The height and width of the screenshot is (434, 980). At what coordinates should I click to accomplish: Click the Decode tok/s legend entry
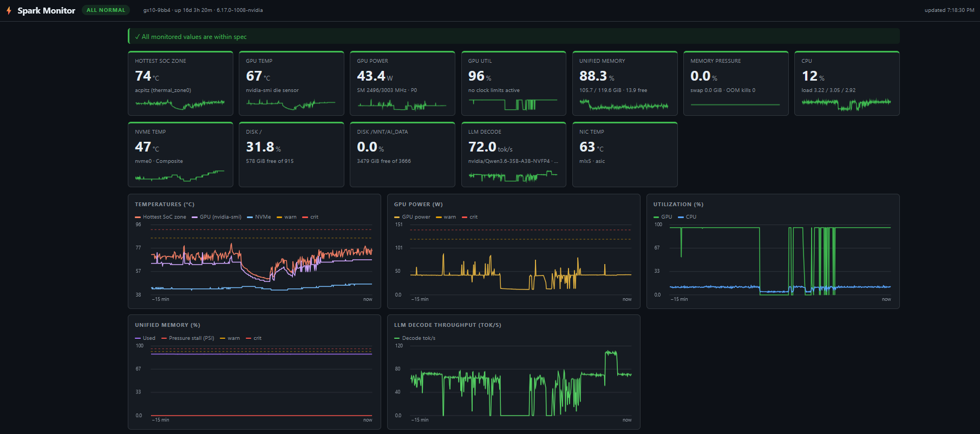pos(415,338)
